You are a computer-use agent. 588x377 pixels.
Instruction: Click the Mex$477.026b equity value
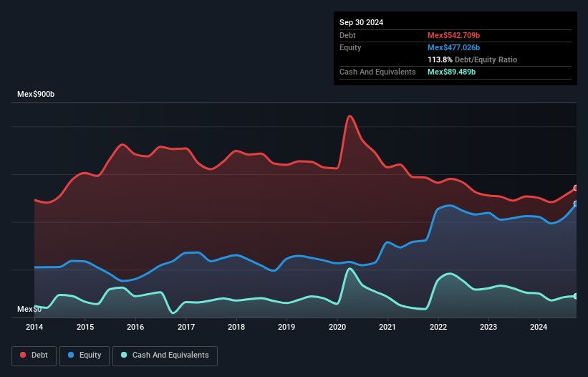[452, 47]
